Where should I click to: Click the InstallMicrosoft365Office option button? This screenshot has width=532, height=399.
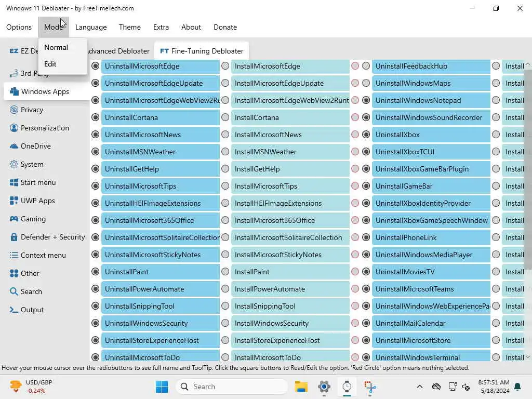coord(290,220)
